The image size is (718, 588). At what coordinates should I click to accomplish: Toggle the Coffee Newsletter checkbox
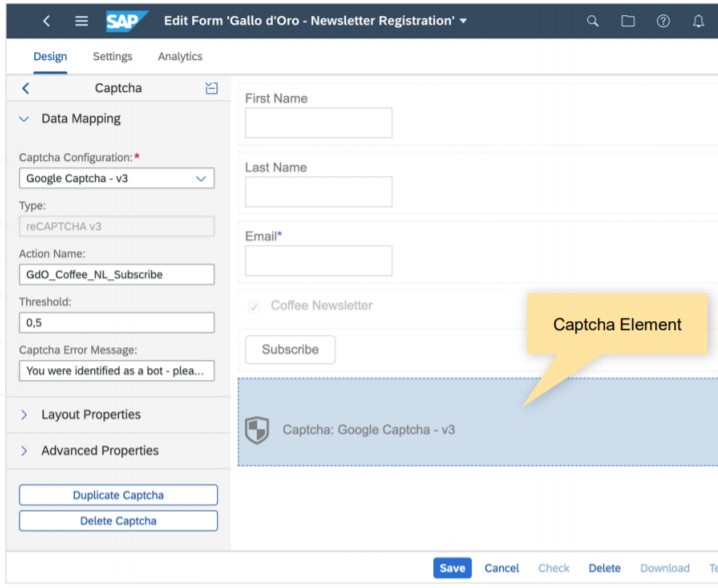pos(254,306)
